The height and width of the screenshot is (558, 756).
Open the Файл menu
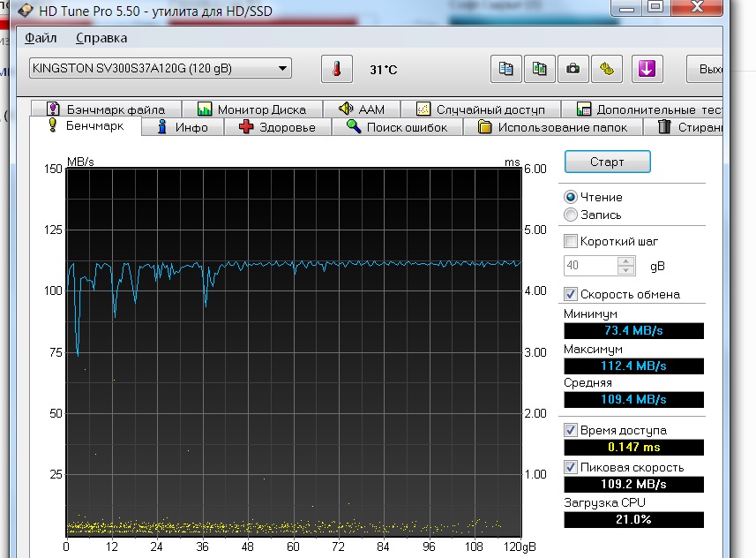click(x=41, y=38)
